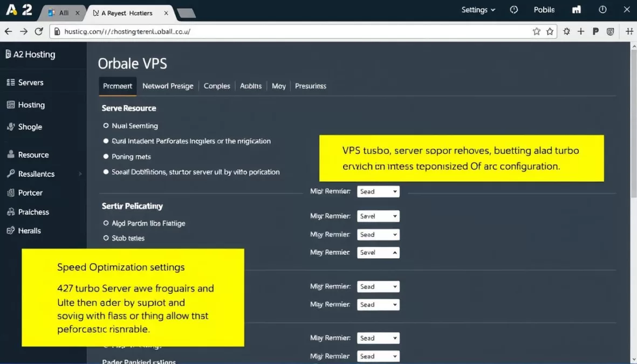Select the Resource person icon
637x364 pixels.
tap(10, 155)
